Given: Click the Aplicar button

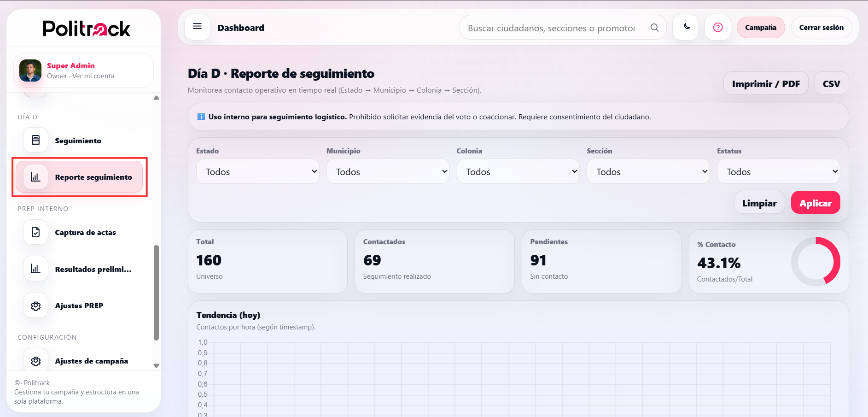Looking at the screenshot, I should 815,202.
